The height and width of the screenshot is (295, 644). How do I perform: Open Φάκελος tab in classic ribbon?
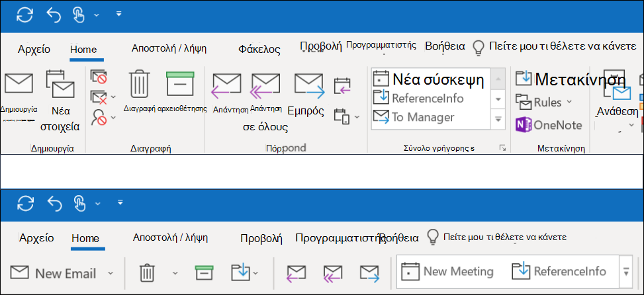259,50
